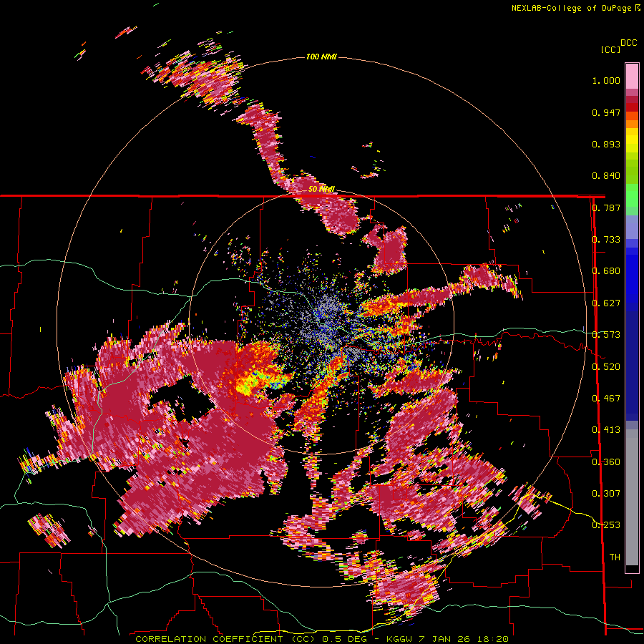Click the 0.680 scale value
Screen dimensions: 644x644
click(x=606, y=271)
